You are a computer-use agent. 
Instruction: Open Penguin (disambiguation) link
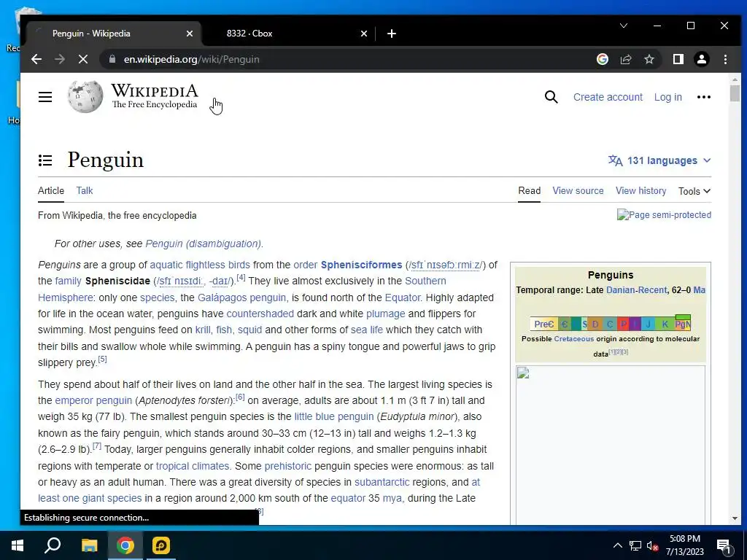[x=203, y=244]
